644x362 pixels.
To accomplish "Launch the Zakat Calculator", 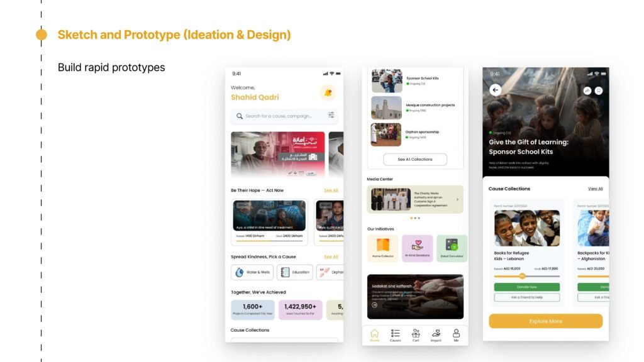I will 452,247.
